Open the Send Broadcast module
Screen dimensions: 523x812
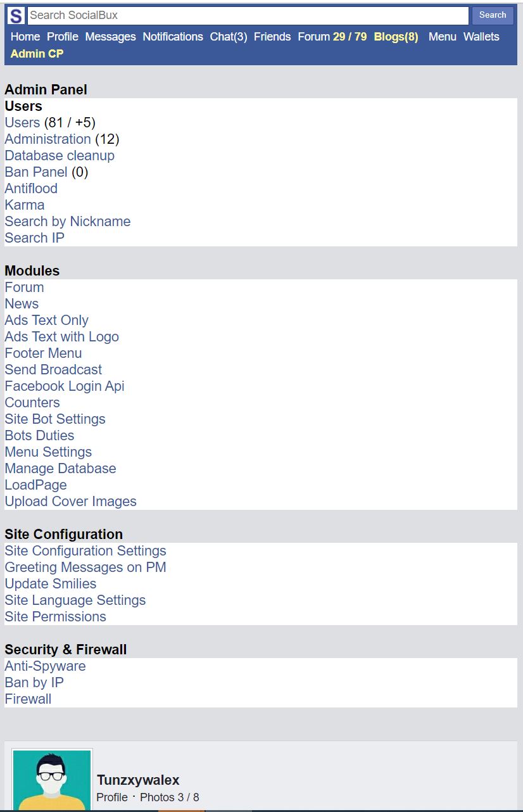coord(53,369)
